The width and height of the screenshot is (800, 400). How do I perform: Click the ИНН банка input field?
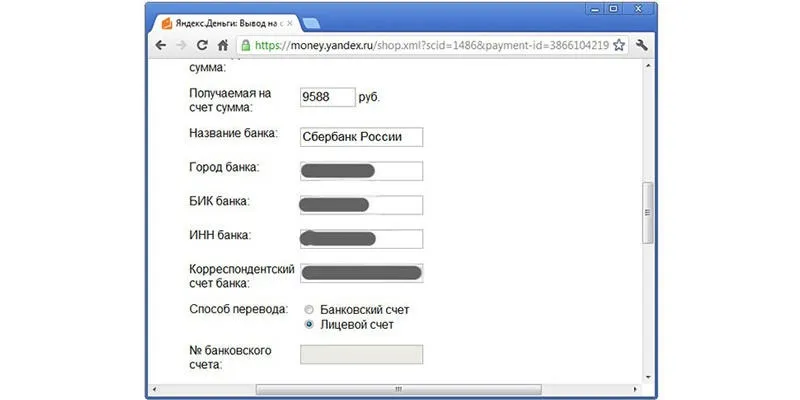361,239
